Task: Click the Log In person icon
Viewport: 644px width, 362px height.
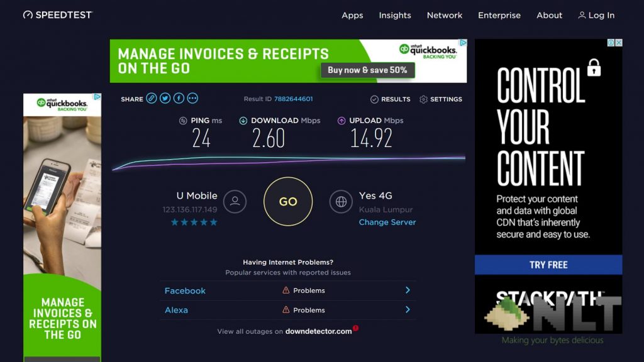Action: click(582, 15)
